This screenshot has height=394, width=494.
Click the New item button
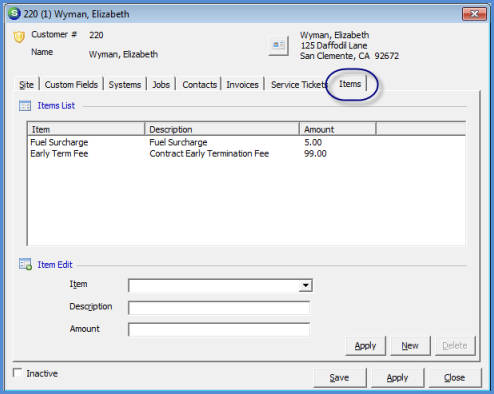410,346
